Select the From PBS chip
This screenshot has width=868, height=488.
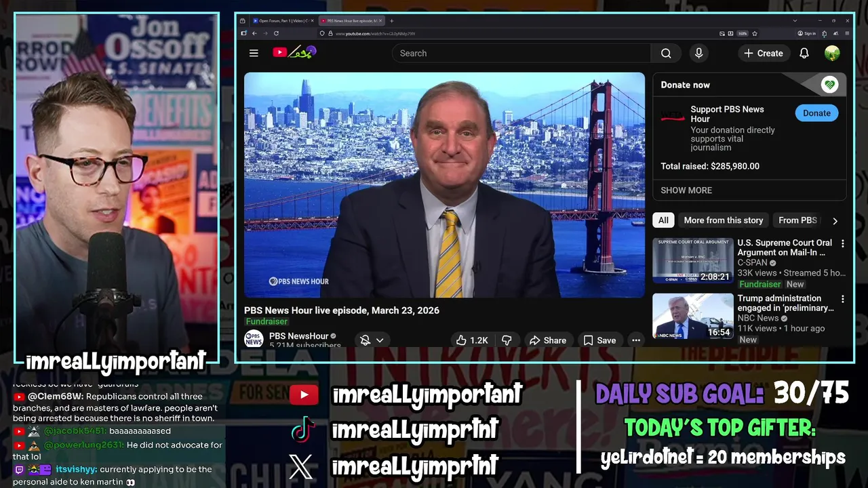point(798,220)
